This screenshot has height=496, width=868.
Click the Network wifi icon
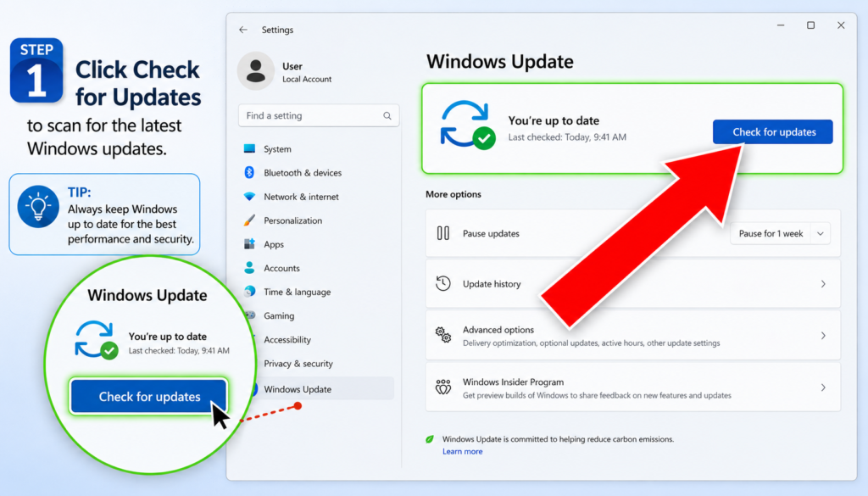(x=250, y=197)
